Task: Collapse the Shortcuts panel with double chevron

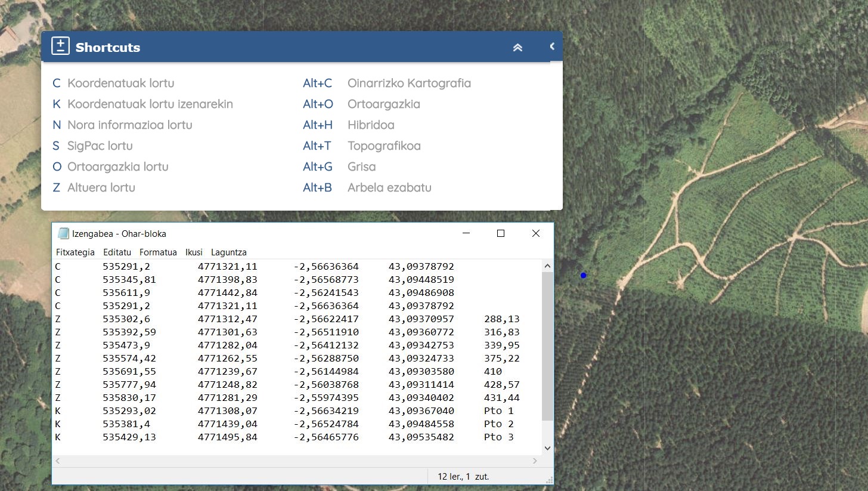Action: point(517,47)
